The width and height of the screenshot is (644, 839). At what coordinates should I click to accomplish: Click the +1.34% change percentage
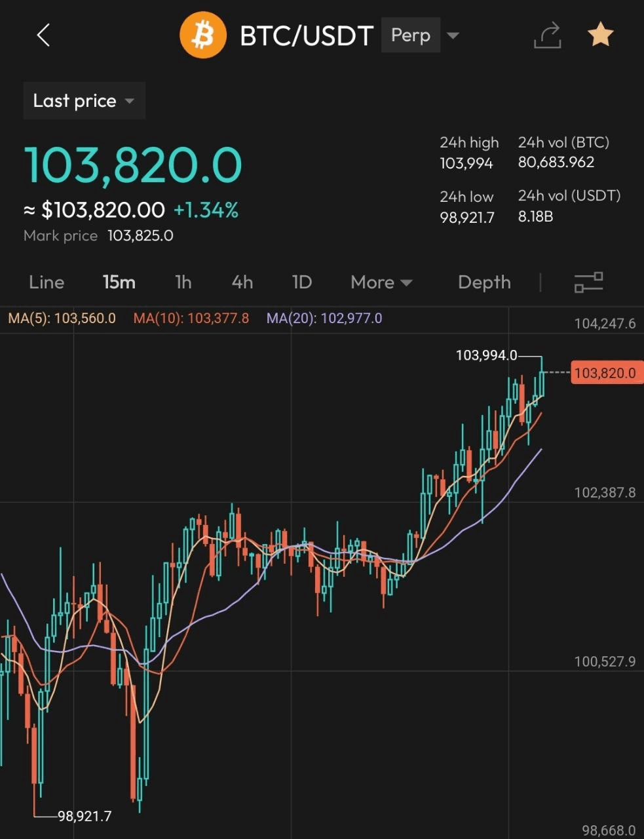point(206,210)
